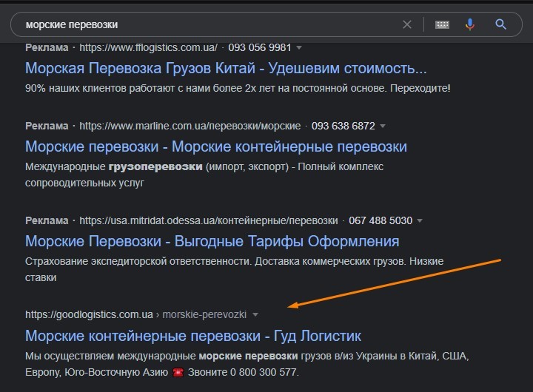
Task: Open "Морская Перевозка Грузов Китай" ad link
Action: click(226, 68)
